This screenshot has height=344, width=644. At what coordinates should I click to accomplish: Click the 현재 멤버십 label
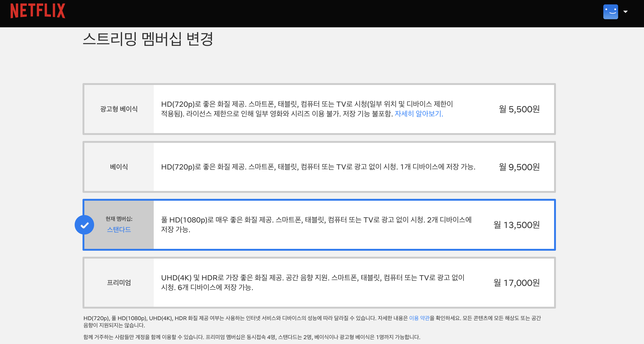(119, 219)
